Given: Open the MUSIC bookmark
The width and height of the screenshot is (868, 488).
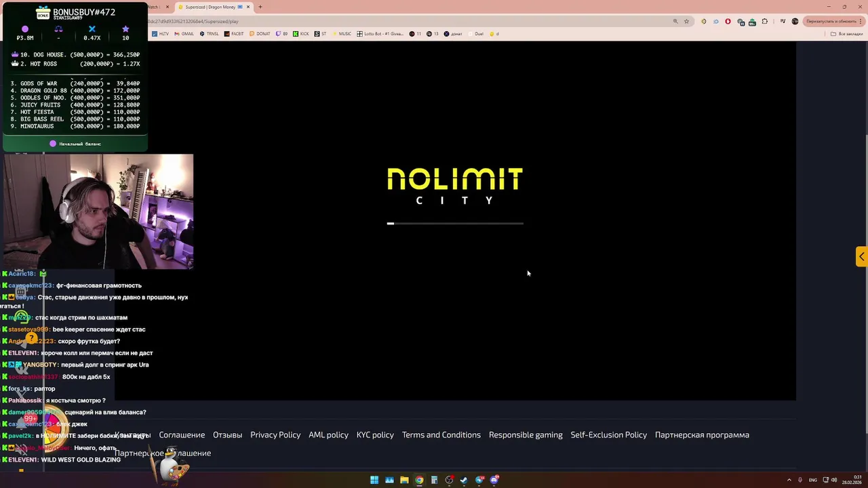Looking at the screenshot, I should (x=341, y=33).
